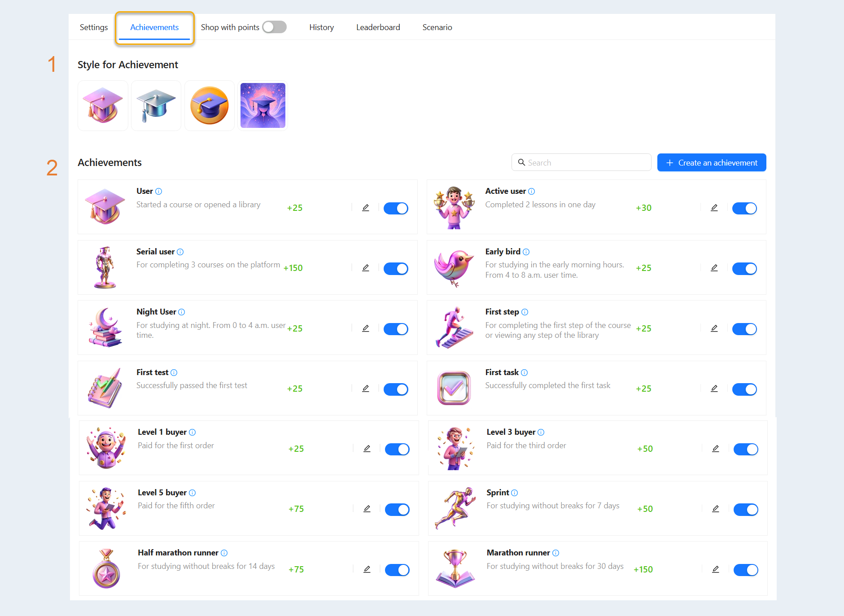Open editing for Night User achievement
This screenshot has height=616, width=844.
click(x=366, y=328)
